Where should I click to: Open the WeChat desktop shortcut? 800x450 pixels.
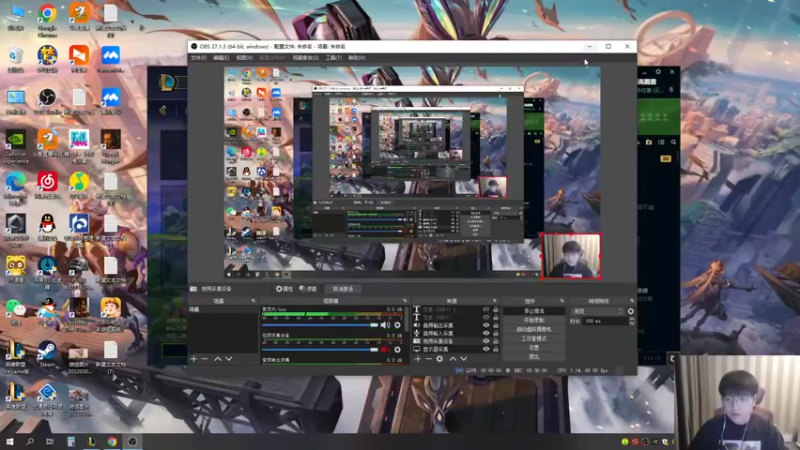tap(15, 312)
